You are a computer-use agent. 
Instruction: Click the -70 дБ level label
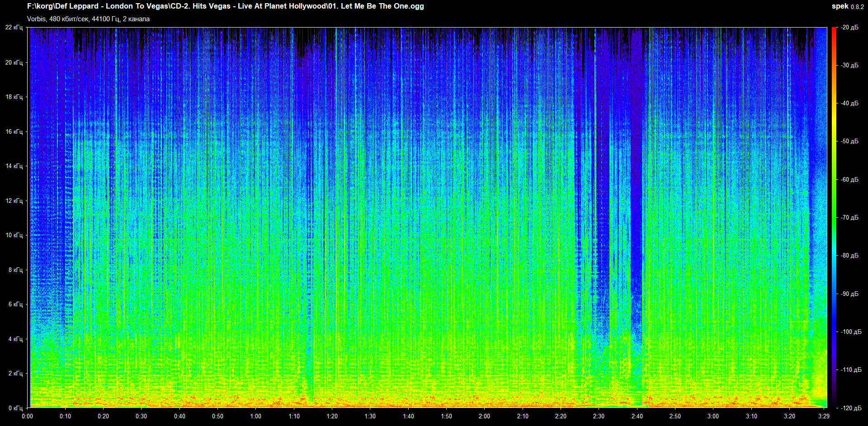[849, 217]
